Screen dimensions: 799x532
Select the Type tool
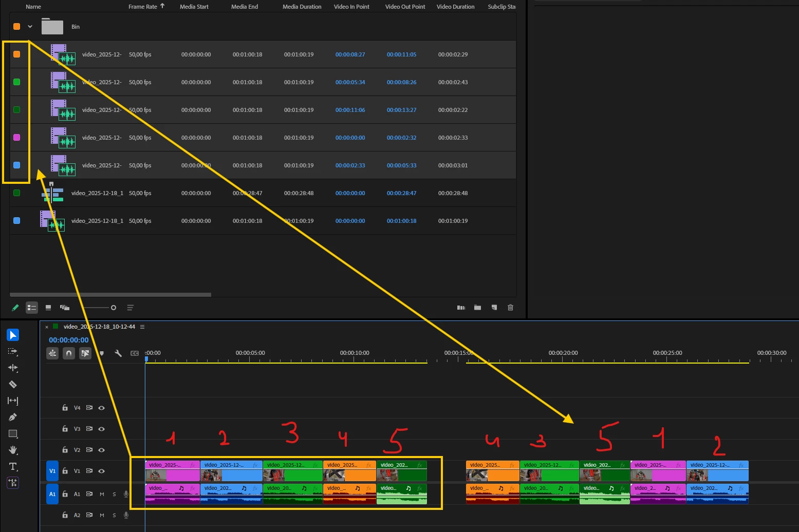(13, 466)
